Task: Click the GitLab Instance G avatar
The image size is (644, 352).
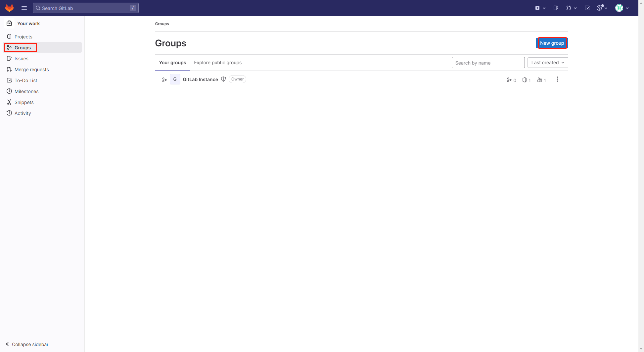Action: pyautogui.click(x=175, y=79)
